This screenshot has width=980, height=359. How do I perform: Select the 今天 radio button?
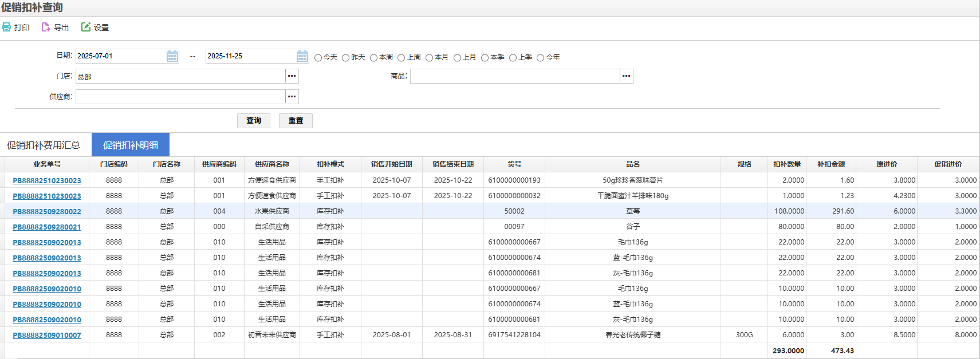(x=318, y=58)
